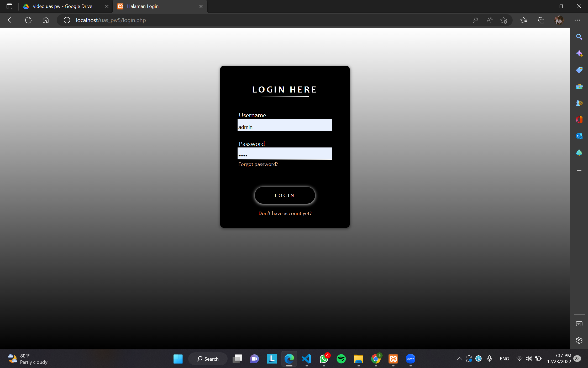This screenshot has height=368, width=588.
Task: Click the home icon in toolbar
Action: pos(46,20)
